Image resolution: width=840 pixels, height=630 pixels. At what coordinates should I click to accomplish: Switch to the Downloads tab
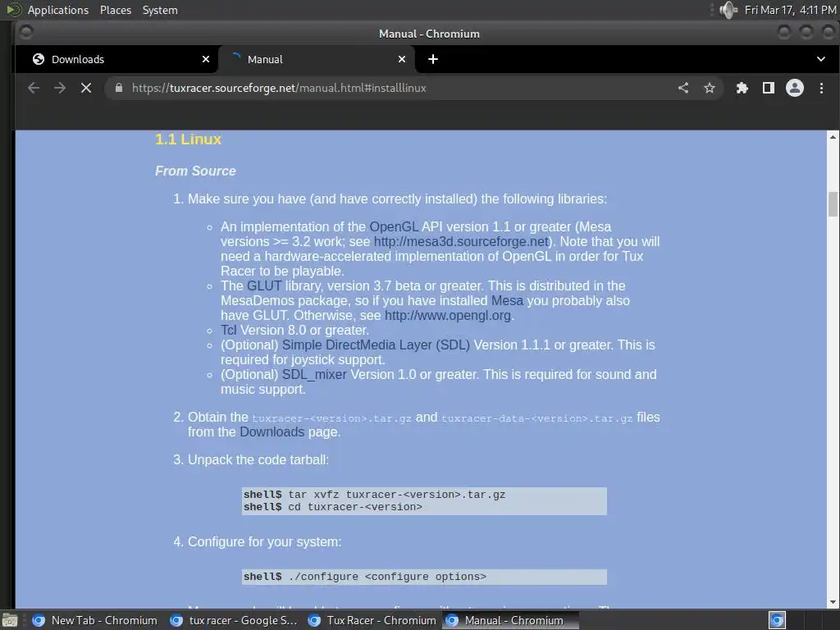point(116,59)
